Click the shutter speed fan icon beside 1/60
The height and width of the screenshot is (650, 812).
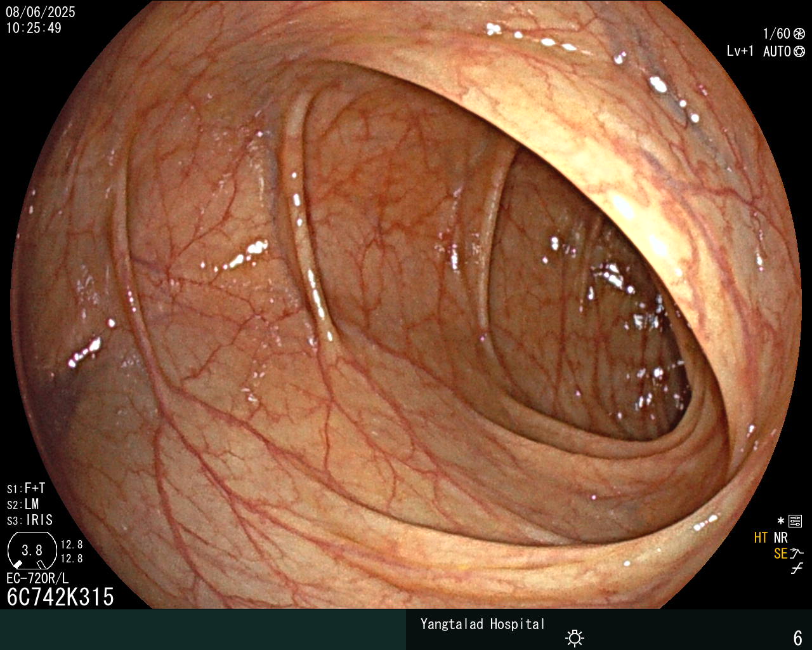point(799,34)
